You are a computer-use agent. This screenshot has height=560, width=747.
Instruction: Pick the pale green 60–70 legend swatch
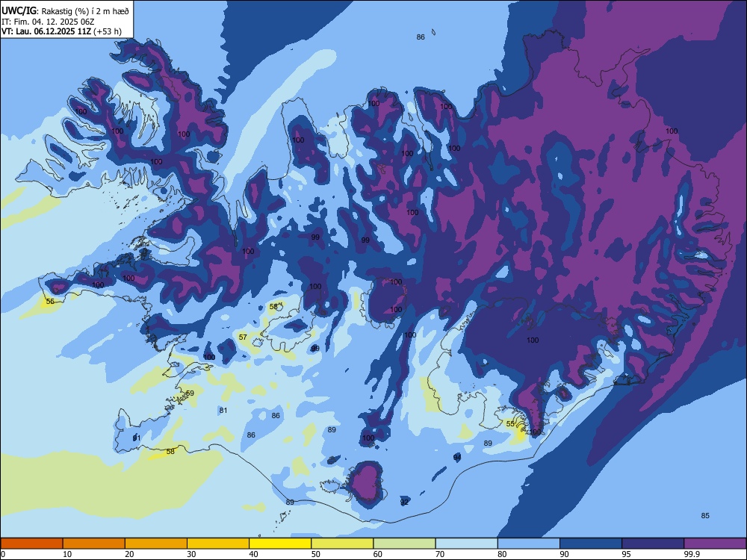pos(404,544)
